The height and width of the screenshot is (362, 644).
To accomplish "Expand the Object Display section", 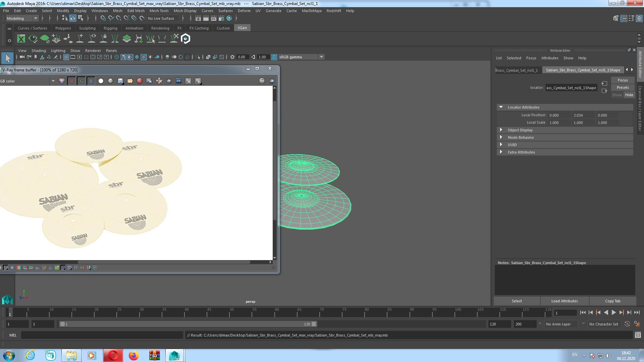I will (565, 130).
